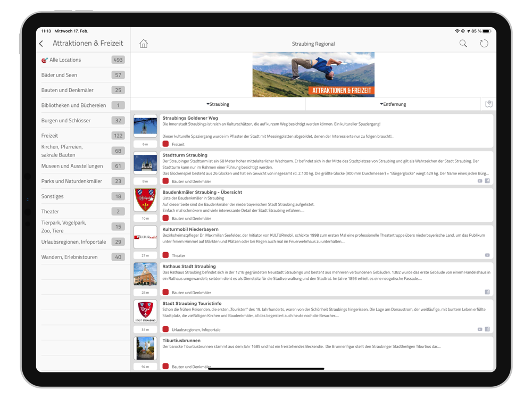Go back with Attraktionen & Freizeit arrow
Screen dimensions: 532x399
[41, 44]
